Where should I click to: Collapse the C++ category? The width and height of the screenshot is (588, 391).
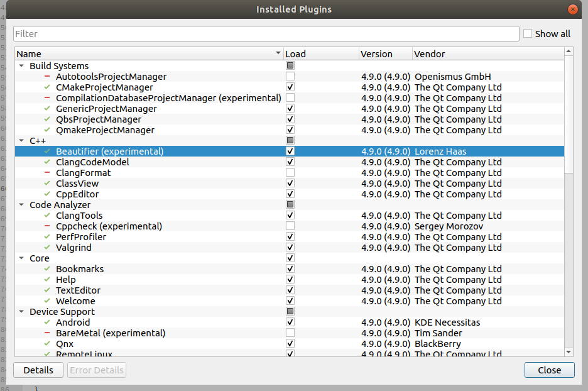click(21, 140)
